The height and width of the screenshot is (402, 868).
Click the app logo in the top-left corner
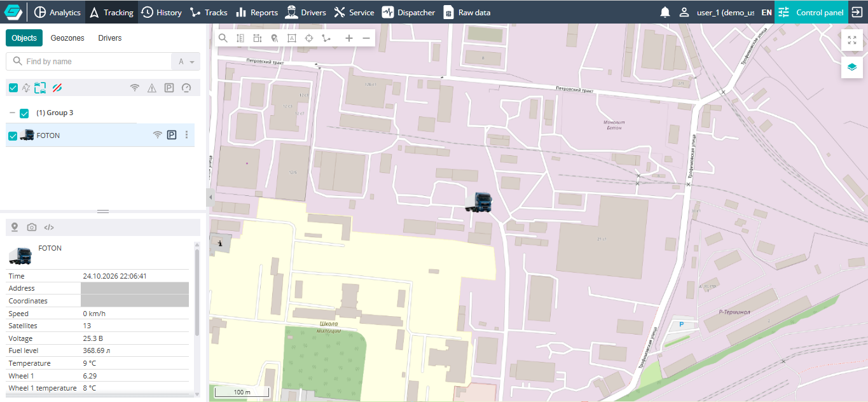[x=13, y=12]
